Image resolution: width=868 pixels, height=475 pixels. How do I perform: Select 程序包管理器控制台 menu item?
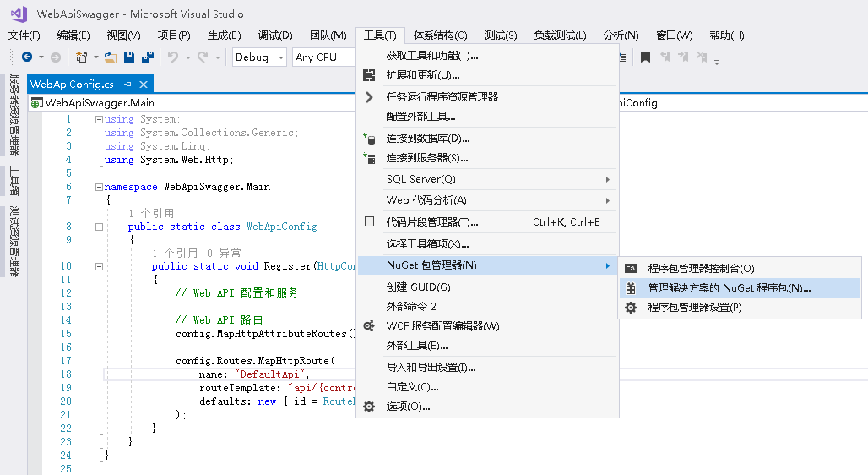[741, 268]
